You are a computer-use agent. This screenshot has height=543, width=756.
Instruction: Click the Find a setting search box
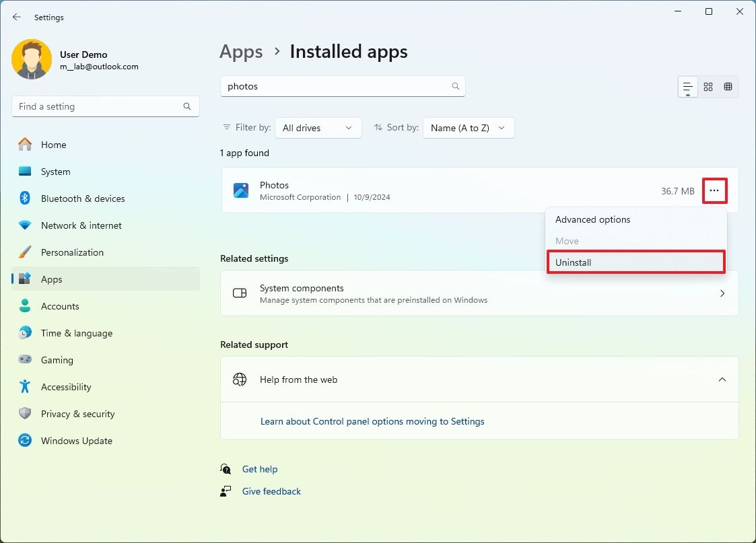pyautogui.click(x=105, y=106)
